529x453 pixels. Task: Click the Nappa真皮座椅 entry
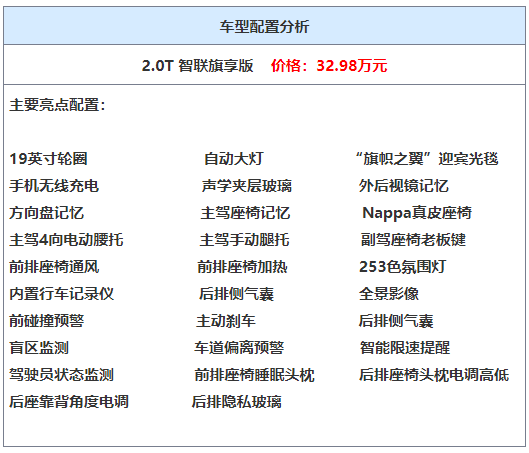[417, 213]
